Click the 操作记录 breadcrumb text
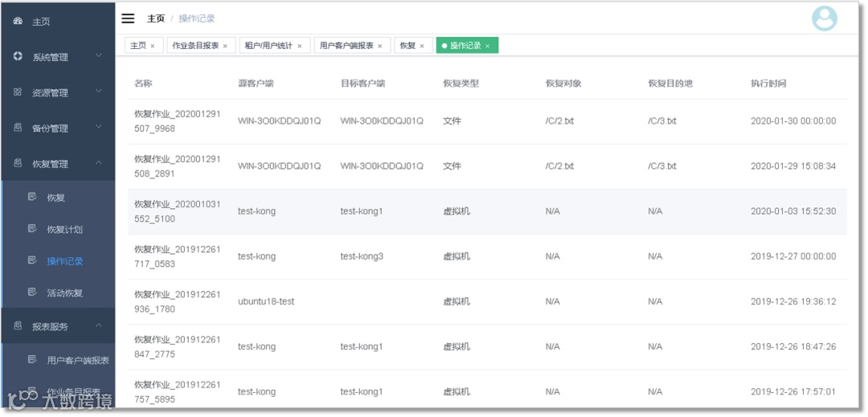This screenshot has height=417, width=868. click(x=197, y=18)
